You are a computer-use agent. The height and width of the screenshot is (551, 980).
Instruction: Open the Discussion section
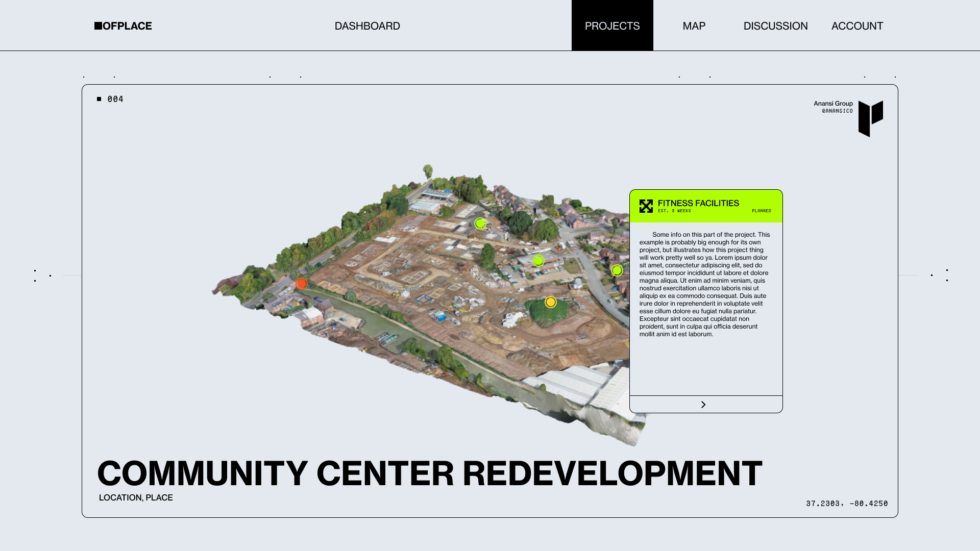pos(775,26)
